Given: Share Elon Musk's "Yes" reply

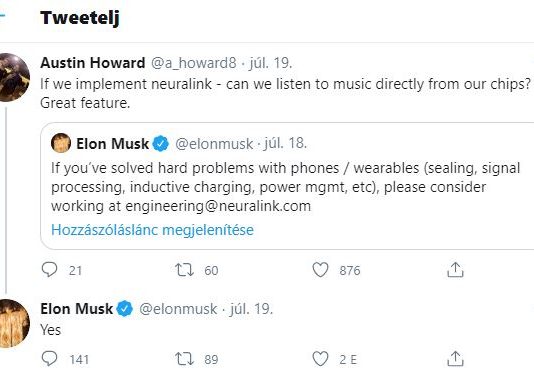Looking at the screenshot, I should click(455, 359).
